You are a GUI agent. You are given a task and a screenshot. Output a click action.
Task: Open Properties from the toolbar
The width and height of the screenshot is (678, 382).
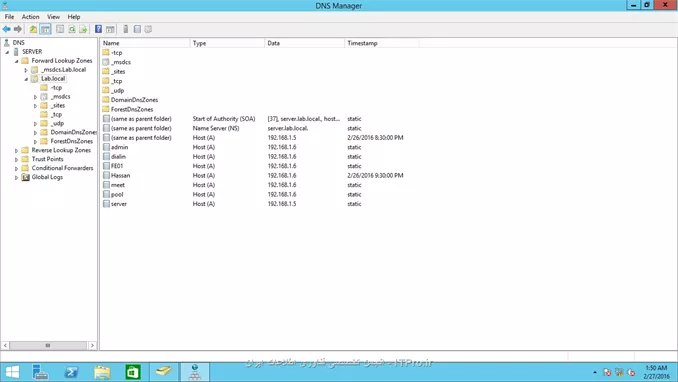[60, 29]
